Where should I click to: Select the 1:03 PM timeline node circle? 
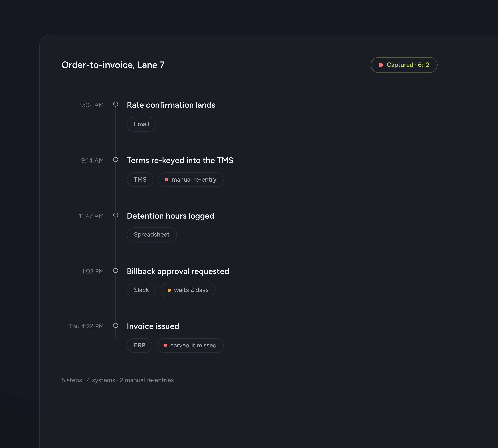click(x=116, y=270)
